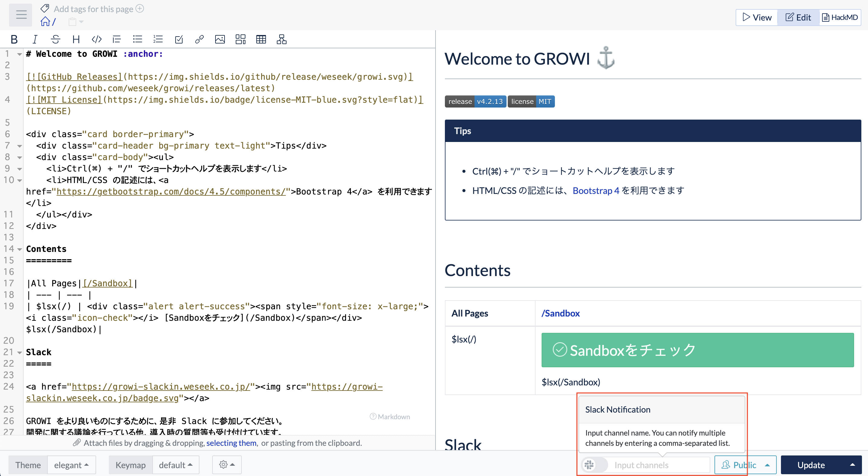
Task: Open the Theme elegant dropdown
Action: (71, 465)
